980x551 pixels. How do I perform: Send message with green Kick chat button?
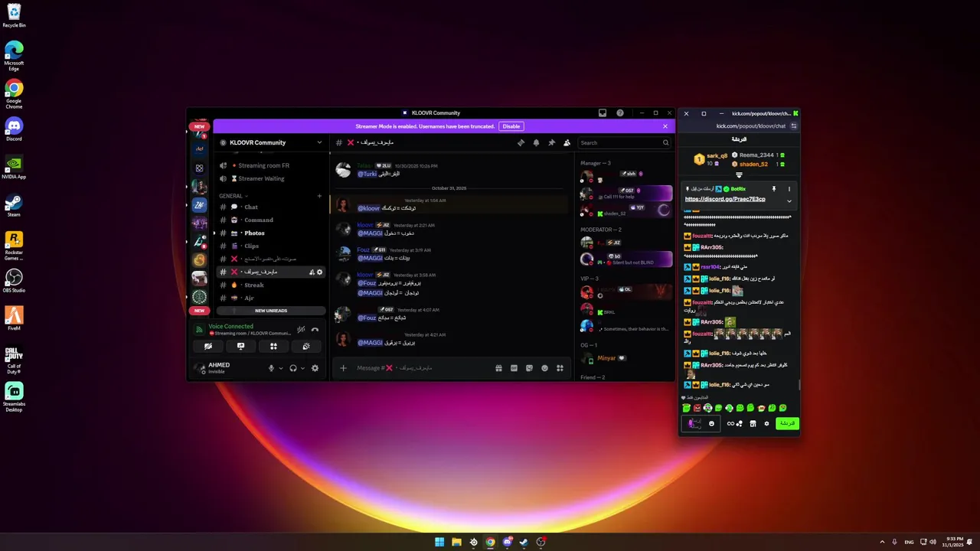coord(787,423)
